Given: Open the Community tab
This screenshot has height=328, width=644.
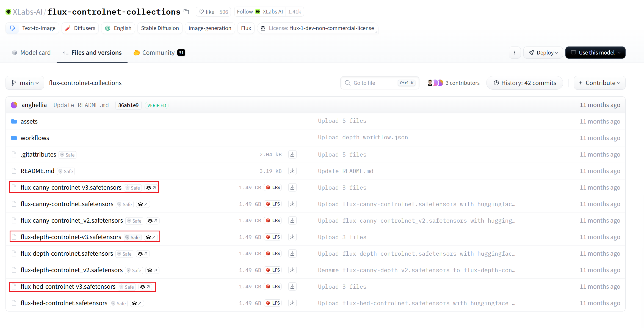Looking at the screenshot, I should pyautogui.click(x=159, y=53).
